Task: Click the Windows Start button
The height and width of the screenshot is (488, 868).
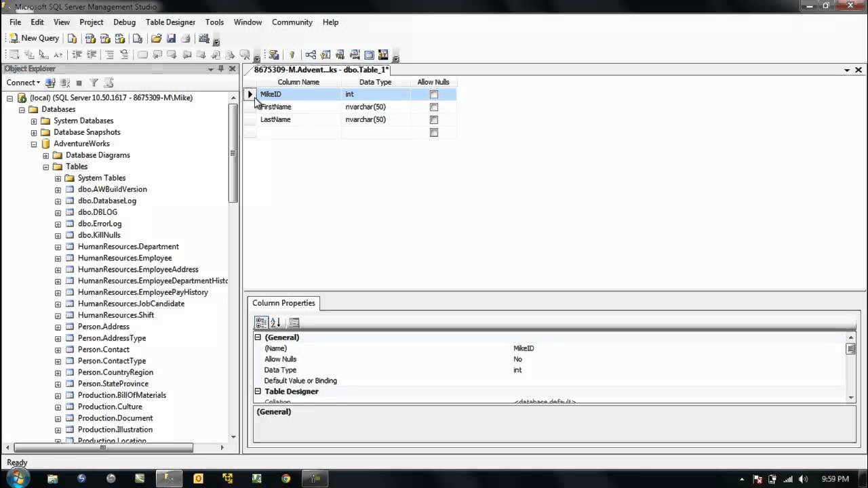Action: coord(18,479)
